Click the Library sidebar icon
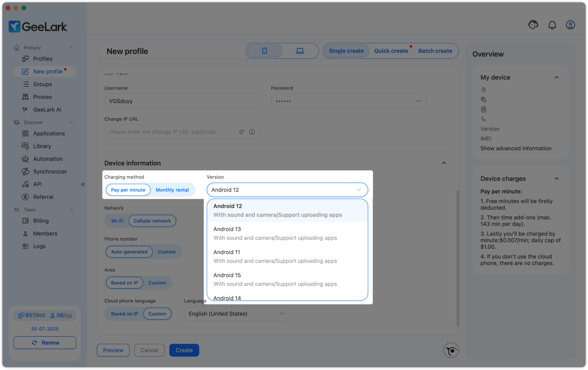Screen dimensions: 588x370 click(25, 146)
